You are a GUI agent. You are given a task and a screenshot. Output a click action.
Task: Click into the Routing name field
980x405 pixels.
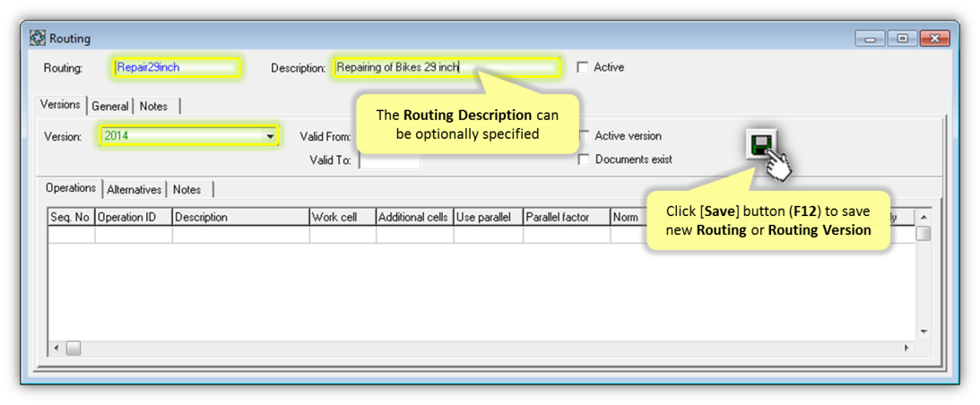click(176, 67)
